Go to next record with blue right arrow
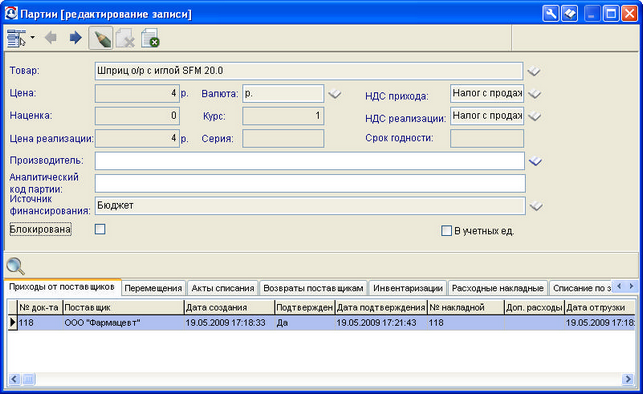The height and width of the screenshot is (394, 643). (75, 38)
